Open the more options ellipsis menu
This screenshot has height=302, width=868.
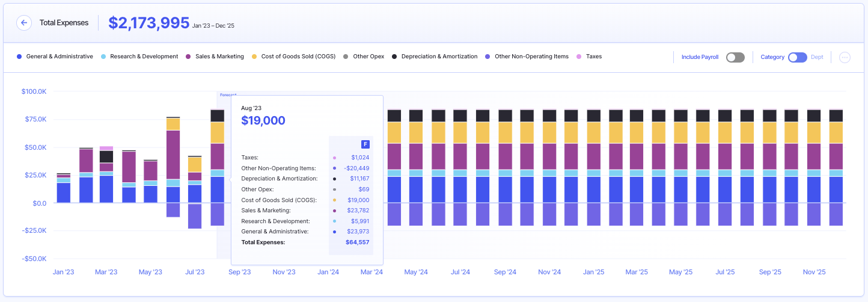[x=845, y=57]
